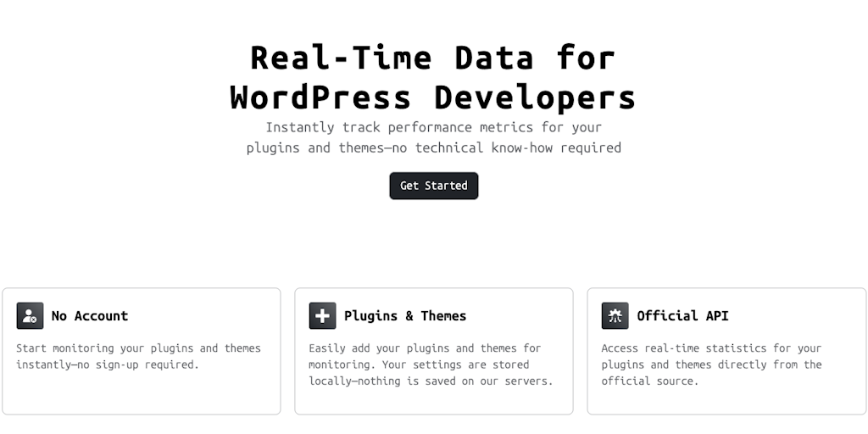Click the text 'Start monitoring your plugins and themes'
Screen dimensions: 868x434
tap(138, 348)
